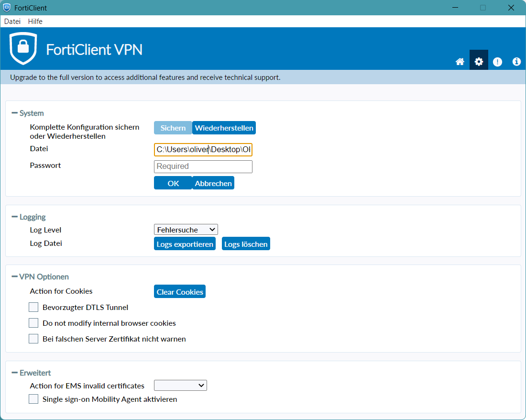Image resolution: width=526 pixels, height=420 pixels.
Task: Check Do not modify internal browser cookies
Action: coord(33,323)
